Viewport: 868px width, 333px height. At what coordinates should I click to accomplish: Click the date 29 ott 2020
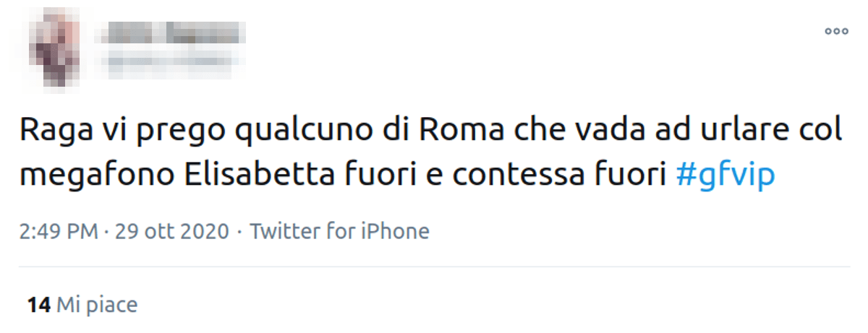coord(171,231)
